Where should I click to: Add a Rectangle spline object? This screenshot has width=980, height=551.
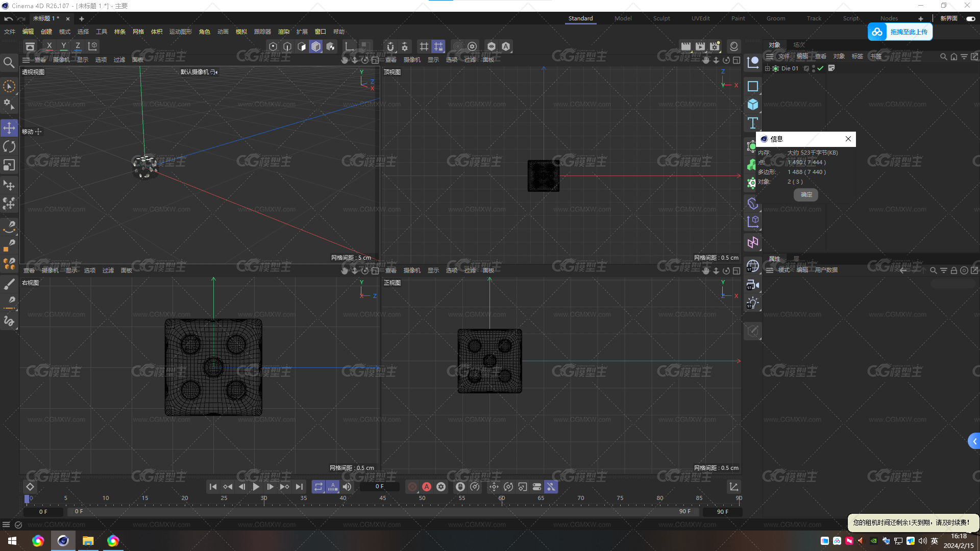[x=752, y=86]
